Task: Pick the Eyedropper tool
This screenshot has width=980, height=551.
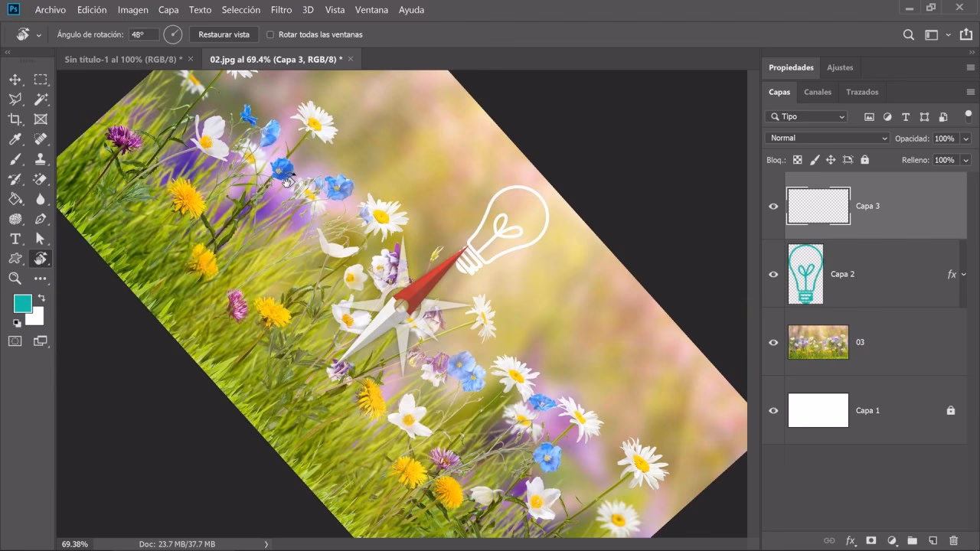Action: (15, 139)
